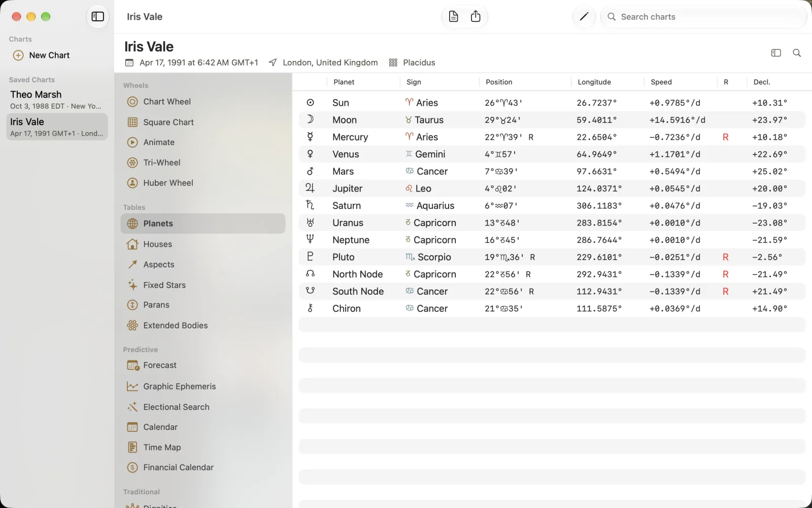Open the predictive Calendar

[x=203, y=427]
